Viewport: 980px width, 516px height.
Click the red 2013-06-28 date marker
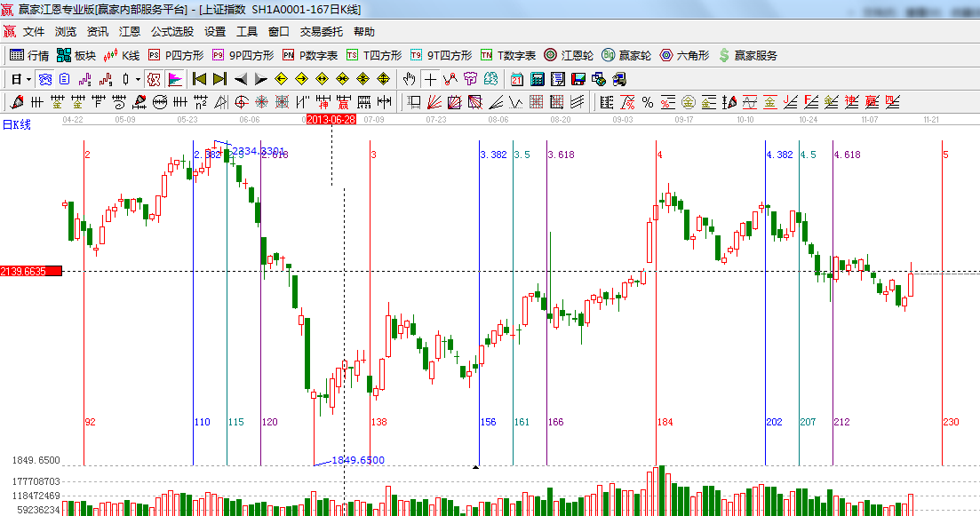(331, 119)
